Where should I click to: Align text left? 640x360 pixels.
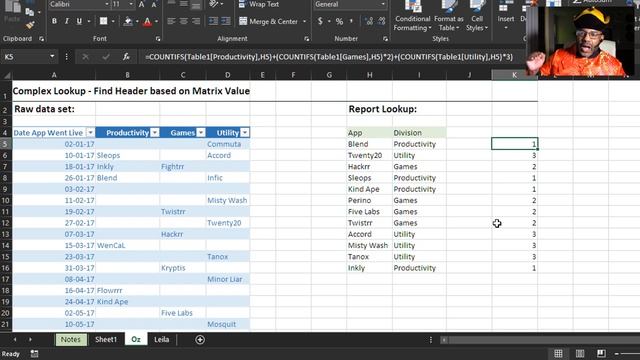click(x=171, y=21)
